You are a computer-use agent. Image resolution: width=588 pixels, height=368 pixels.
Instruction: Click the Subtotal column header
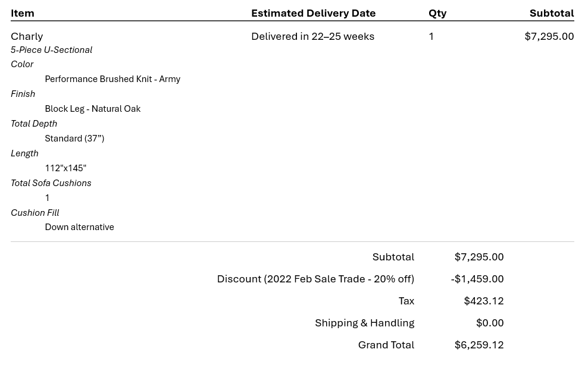(x=552, y=13)
